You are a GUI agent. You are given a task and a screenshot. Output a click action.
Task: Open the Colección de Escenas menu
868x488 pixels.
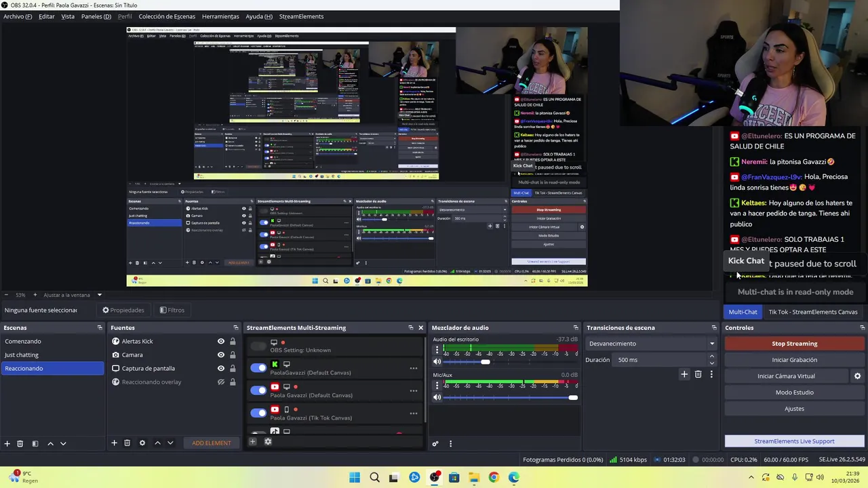click(167, 16)
